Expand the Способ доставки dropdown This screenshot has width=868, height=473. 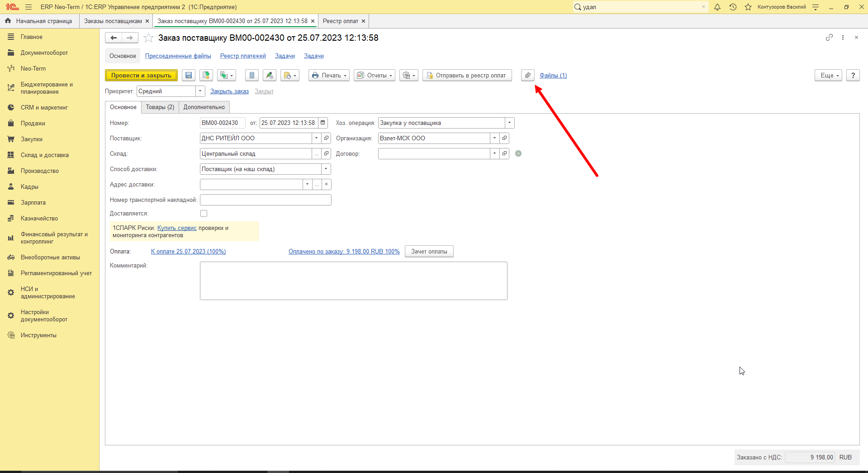coord(326,169)
